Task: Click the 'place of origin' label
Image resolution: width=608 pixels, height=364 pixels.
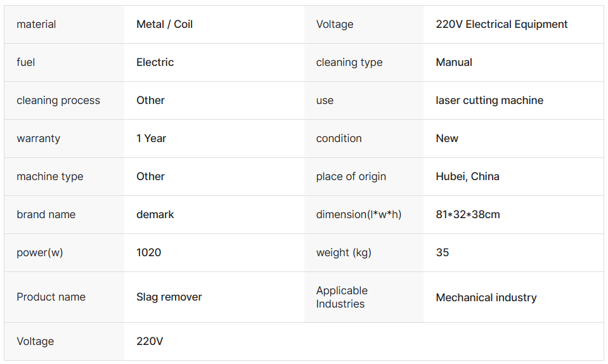Action: [351, 177]
